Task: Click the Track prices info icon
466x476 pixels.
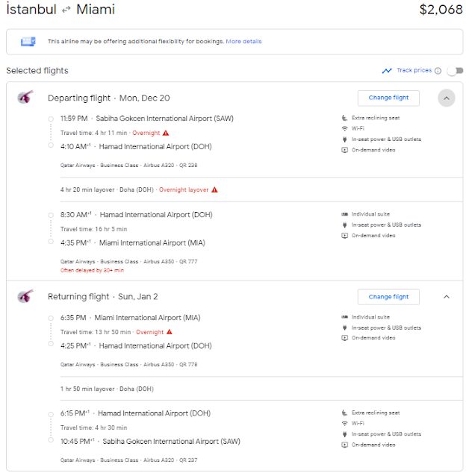Action: pos(438,71)
